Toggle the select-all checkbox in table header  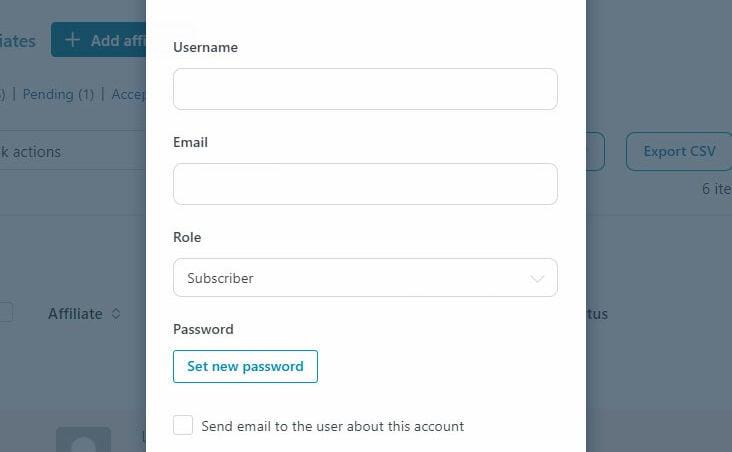[x=6, y=312]
